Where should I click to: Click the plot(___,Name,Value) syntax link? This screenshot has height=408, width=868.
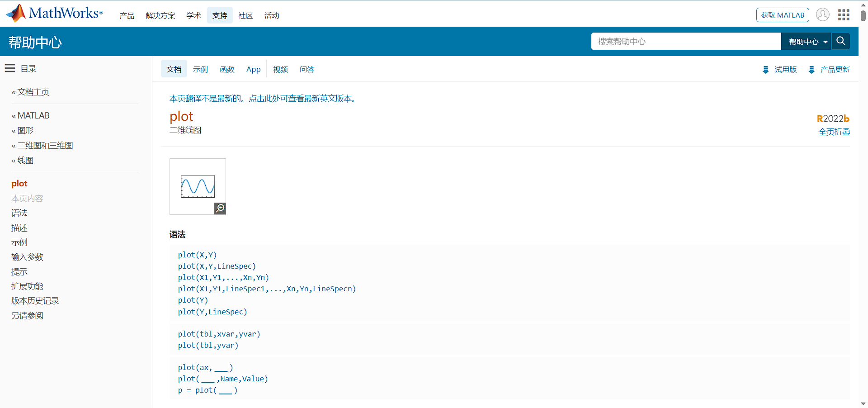point(223,379)
